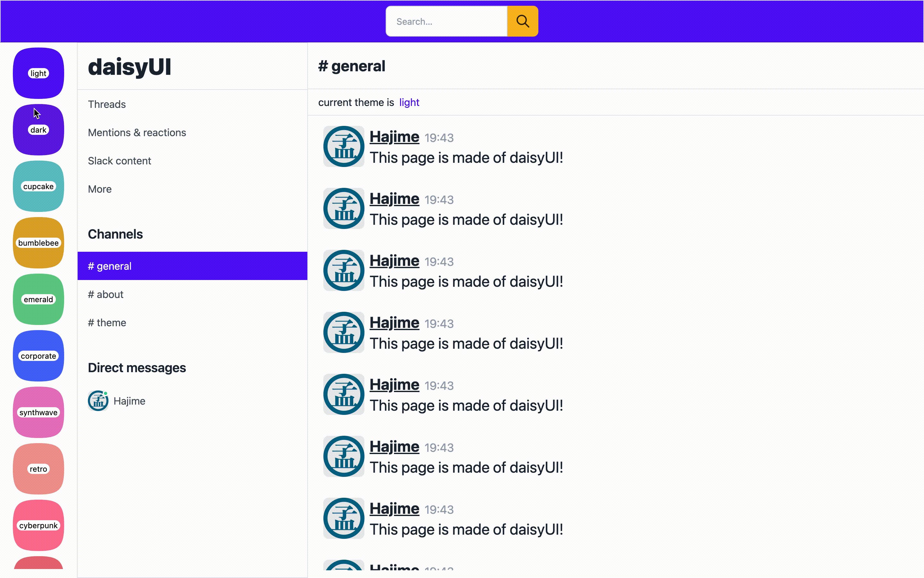Pick the bumblebee theme button
The height and width of the screenshot is (578, 924).
click(x=38, y=243)
